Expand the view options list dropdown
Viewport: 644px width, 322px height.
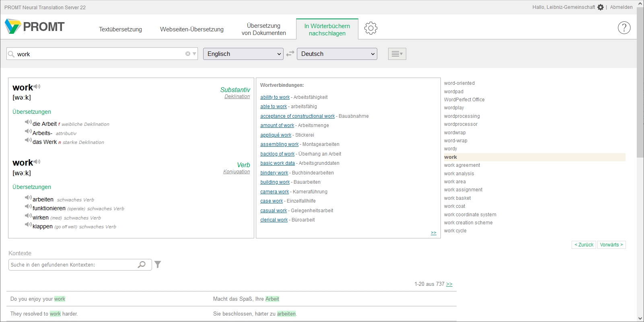point(397,54)
